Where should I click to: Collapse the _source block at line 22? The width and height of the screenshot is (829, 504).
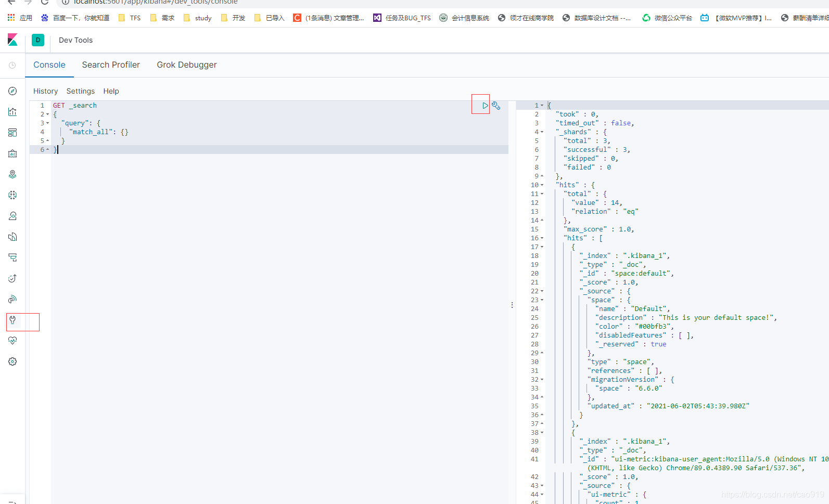pyautogui.click(x=542, y=291)
